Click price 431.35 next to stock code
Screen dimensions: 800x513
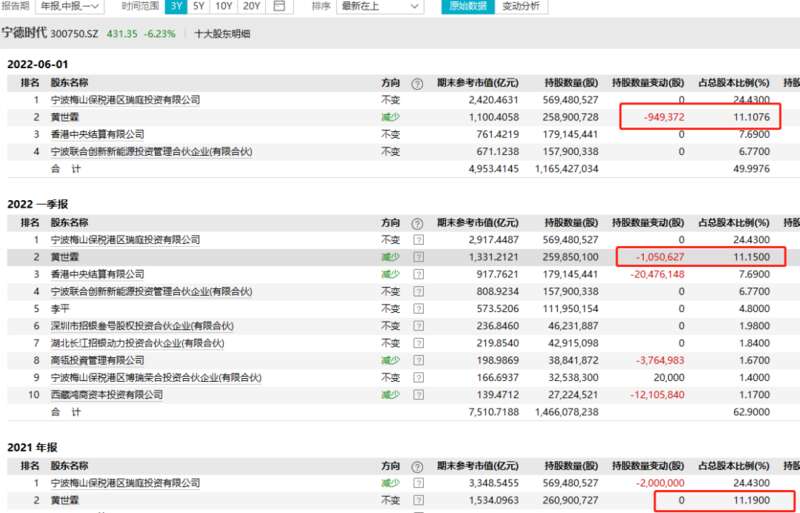click(122, 34)
